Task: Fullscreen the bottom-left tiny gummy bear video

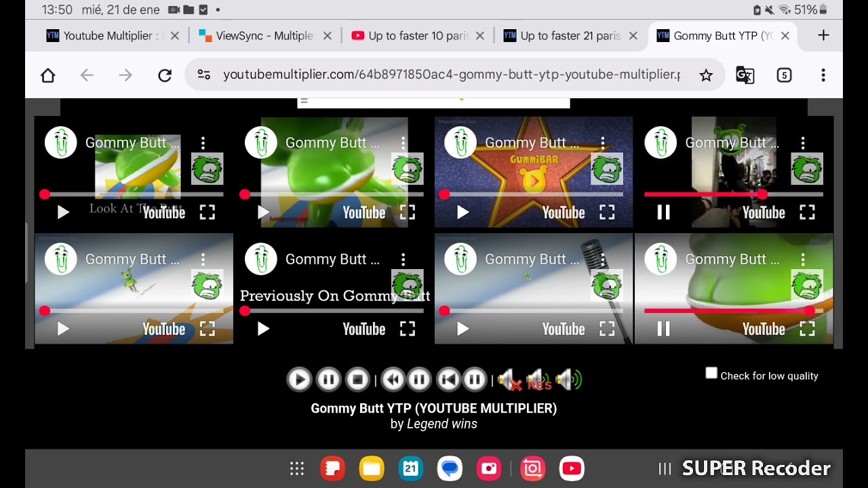Action: [208, 329]
